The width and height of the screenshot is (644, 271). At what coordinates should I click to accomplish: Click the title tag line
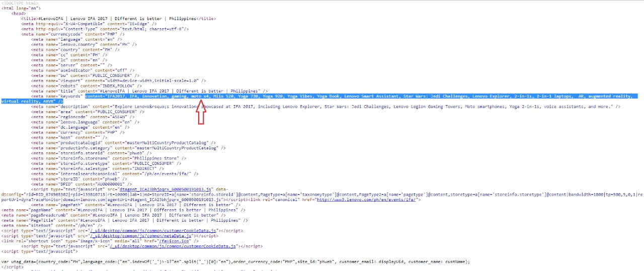(x=118, y=19)
